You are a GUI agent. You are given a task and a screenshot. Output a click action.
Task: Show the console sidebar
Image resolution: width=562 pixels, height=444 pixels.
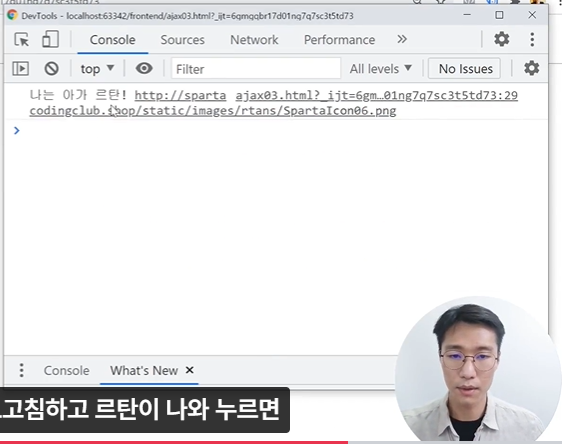(20, 68)
